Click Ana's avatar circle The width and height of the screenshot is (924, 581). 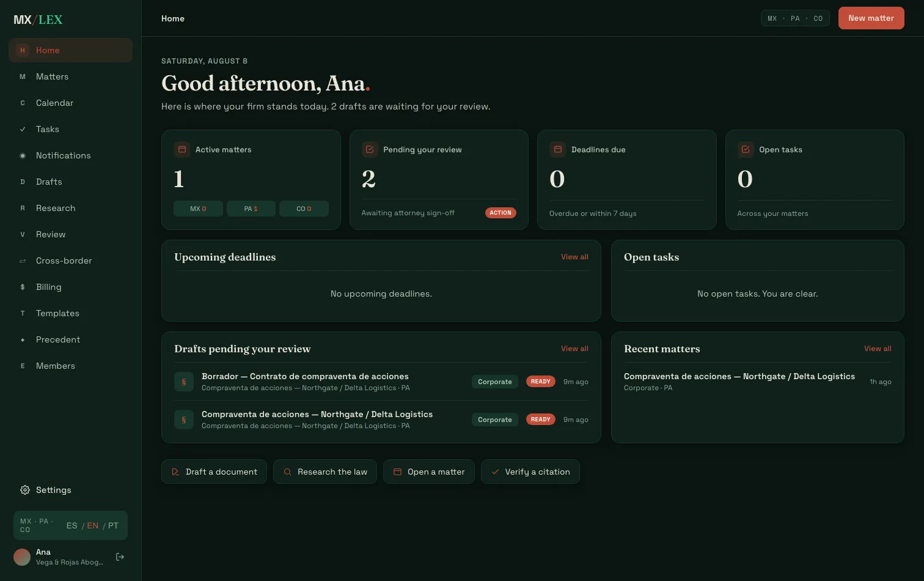(x=22, y=557)
